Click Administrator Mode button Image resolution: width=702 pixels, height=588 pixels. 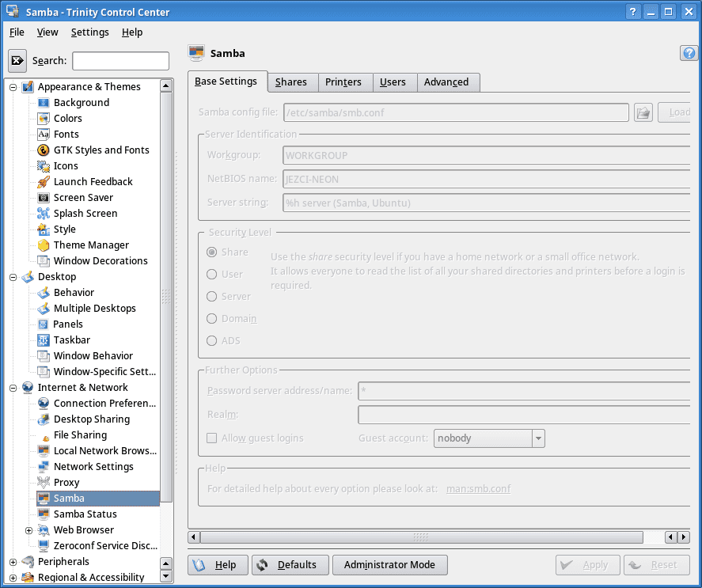[x=389, y=565]
